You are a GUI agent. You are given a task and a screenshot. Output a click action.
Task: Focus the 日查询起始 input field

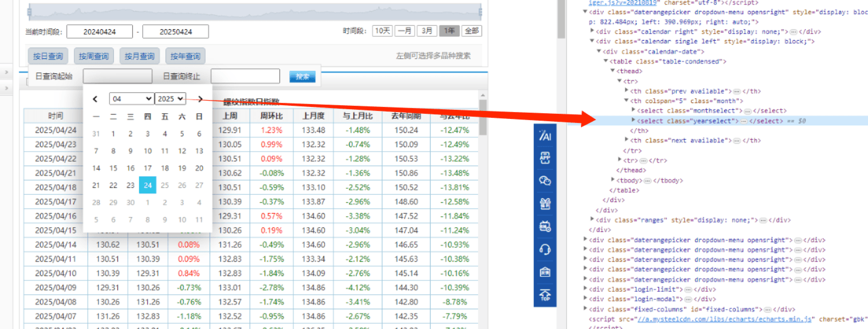tap(117, 76)
